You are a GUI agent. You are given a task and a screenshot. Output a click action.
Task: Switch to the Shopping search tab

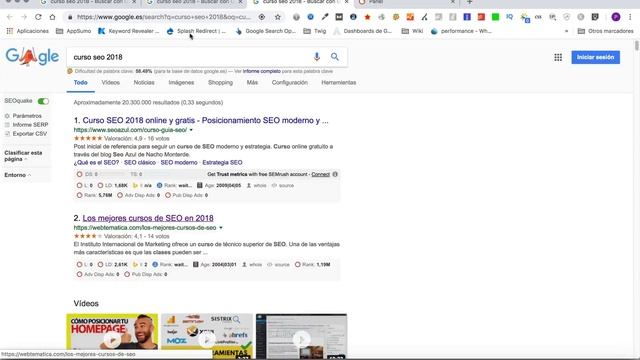coord(220,82)
